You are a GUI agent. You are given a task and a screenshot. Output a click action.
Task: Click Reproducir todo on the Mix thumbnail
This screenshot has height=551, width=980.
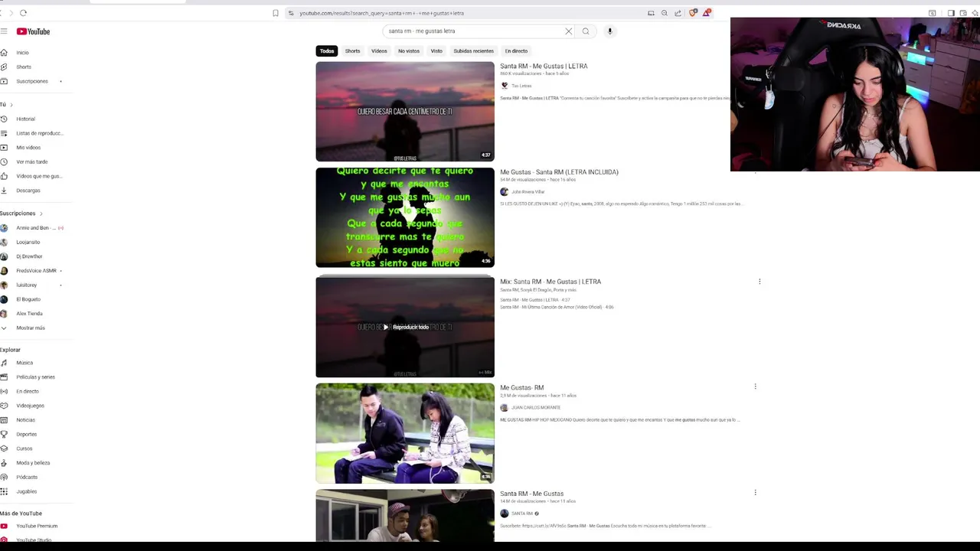[x=405, y=328]
